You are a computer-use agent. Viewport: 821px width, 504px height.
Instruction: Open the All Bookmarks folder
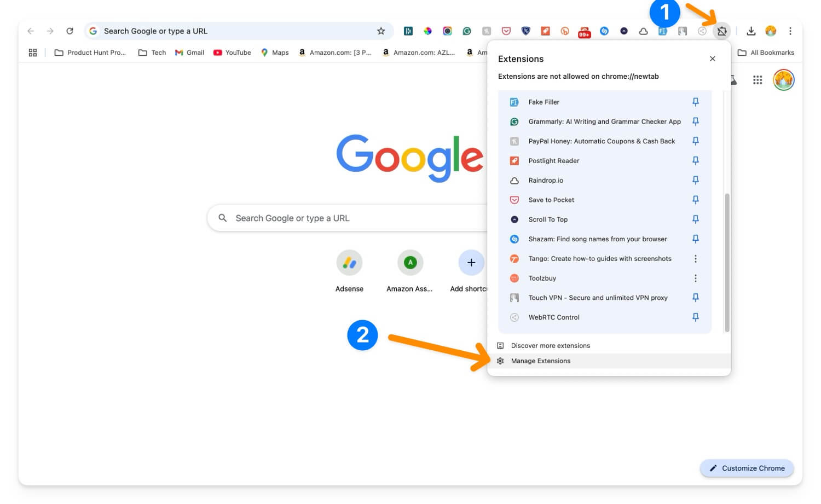click(766, 53)
